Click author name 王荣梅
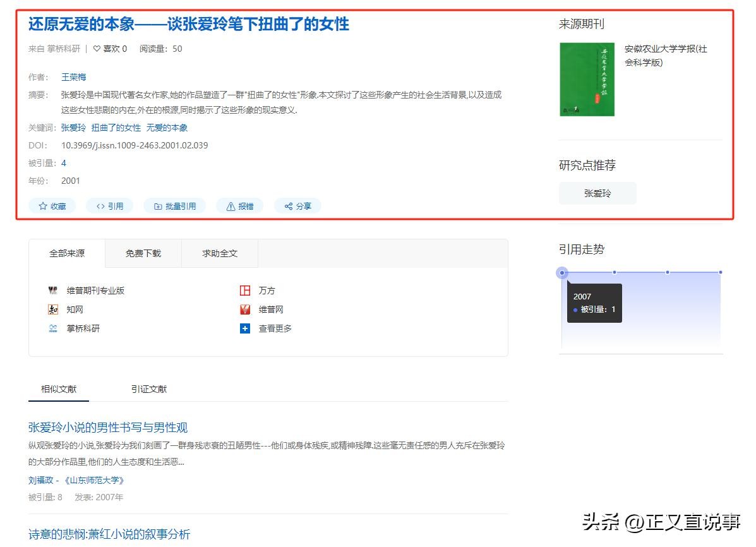Screen dimensions: 756x547 pyautogui.click(x=73, y=77)
